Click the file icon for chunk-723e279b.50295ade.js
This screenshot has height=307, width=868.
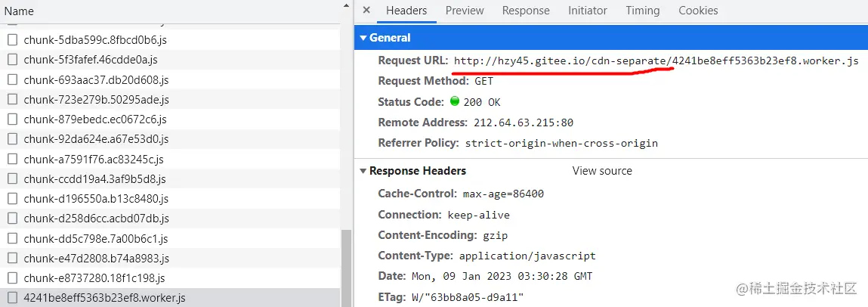[x=13, y=100]
